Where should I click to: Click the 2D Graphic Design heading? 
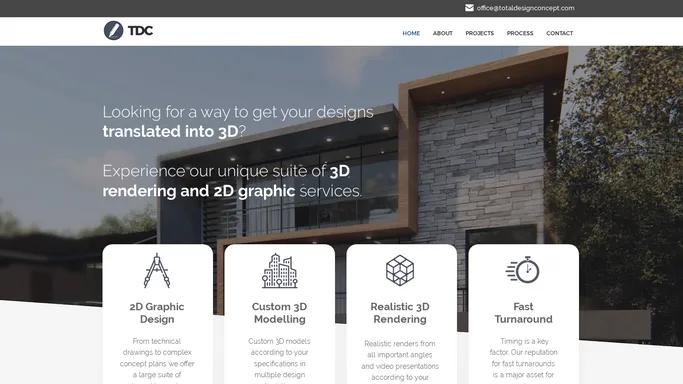pyautogui.click(x=157, y=313)
